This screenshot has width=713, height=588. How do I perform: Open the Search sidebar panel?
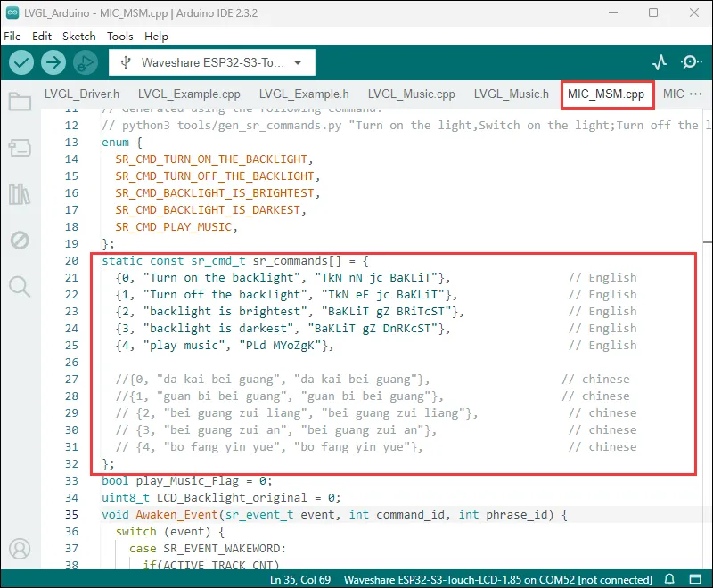pos(19,286)
